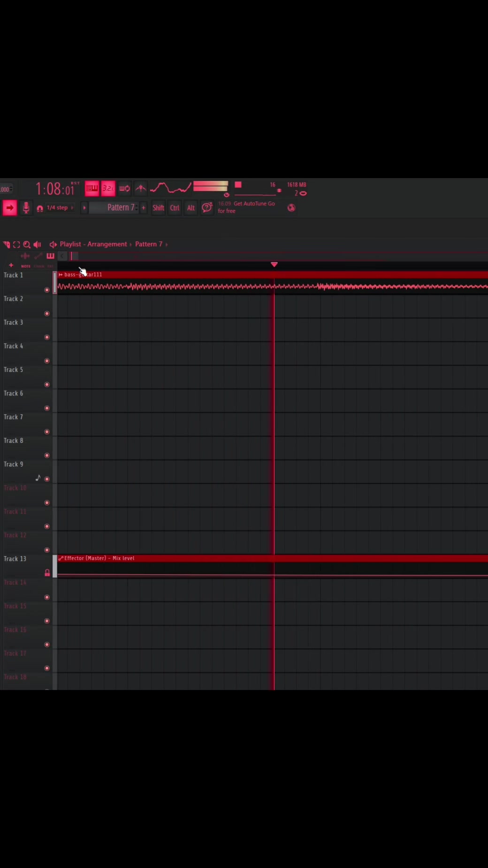This screenshot has width=488, height=868.
Task: Click the playlist speaker playback icon
Action: tap(37, 244)
